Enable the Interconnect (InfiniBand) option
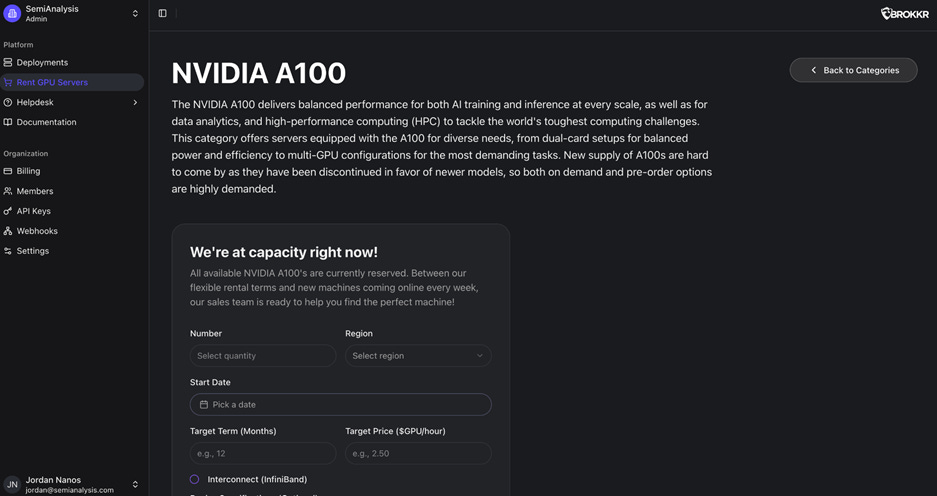 coord(194,479)
